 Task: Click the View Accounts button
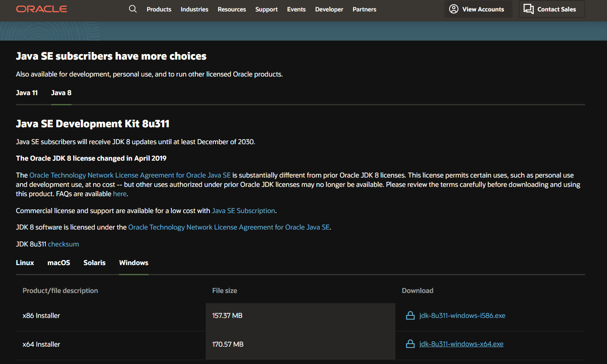478,9
